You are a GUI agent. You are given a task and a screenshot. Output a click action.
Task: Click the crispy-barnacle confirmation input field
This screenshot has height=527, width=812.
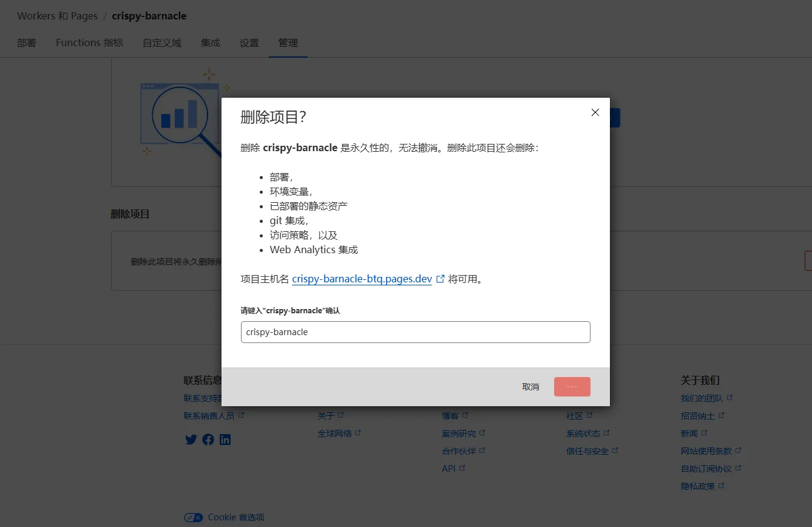[415, 331]
